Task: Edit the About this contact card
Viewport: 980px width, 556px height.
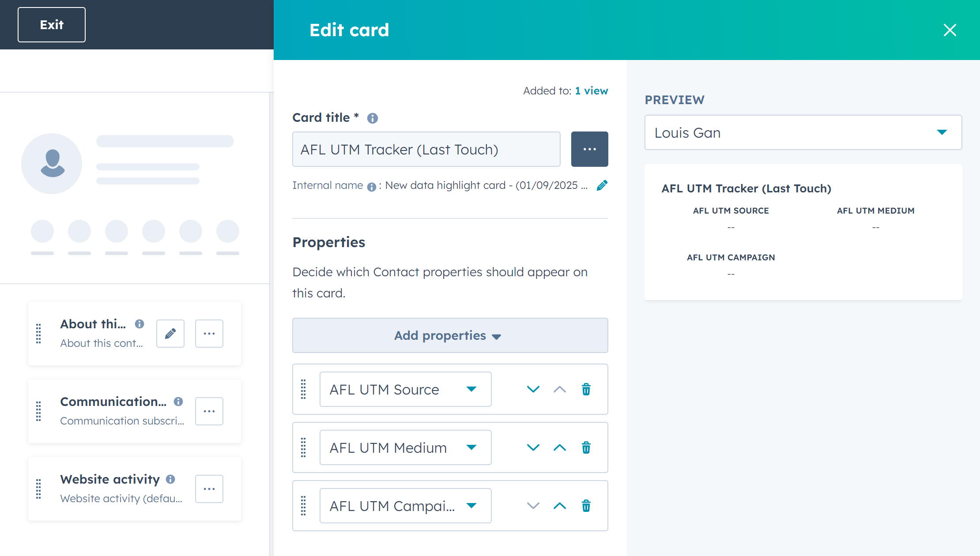Action: (x=170, y=334)
